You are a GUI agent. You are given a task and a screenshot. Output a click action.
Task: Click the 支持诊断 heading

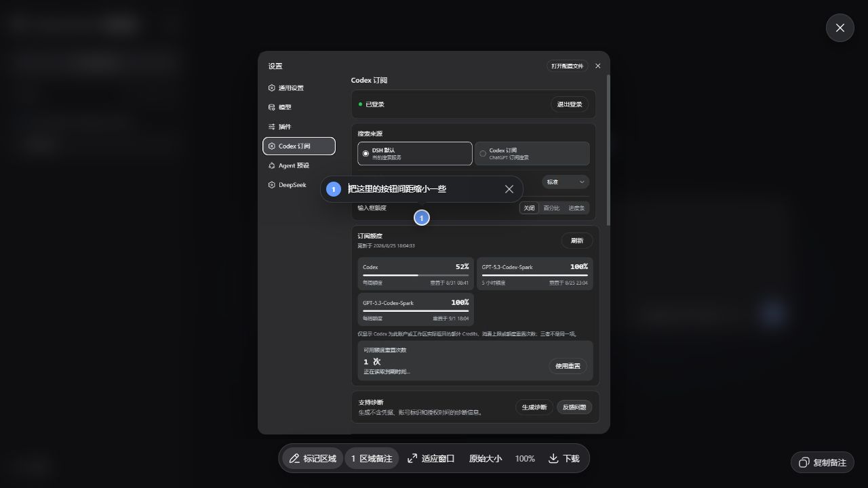point(371,402)
